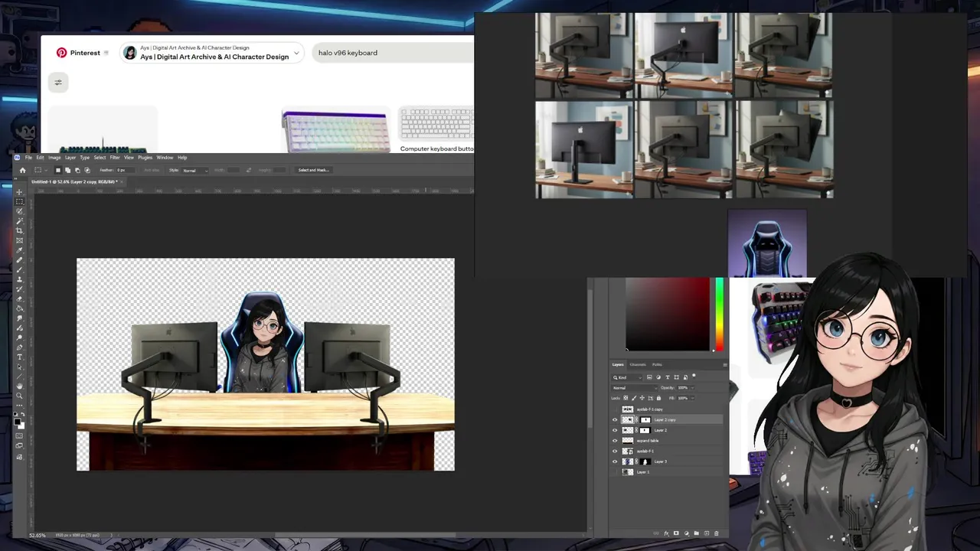Select the Type tool
Image resolution: width=980 pixels, height=551 pixels.
[x=19, y=357]
